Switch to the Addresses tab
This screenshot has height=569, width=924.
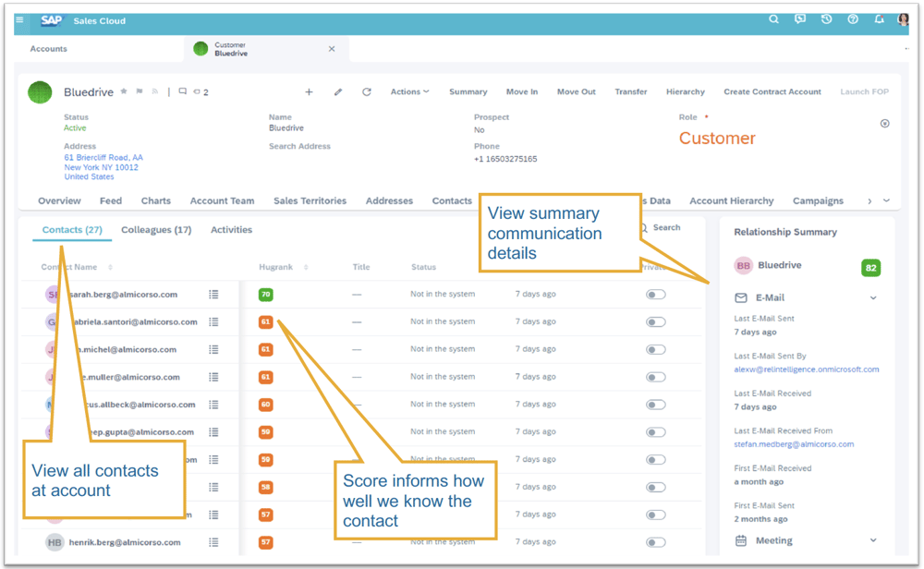[x=389, y=200]
